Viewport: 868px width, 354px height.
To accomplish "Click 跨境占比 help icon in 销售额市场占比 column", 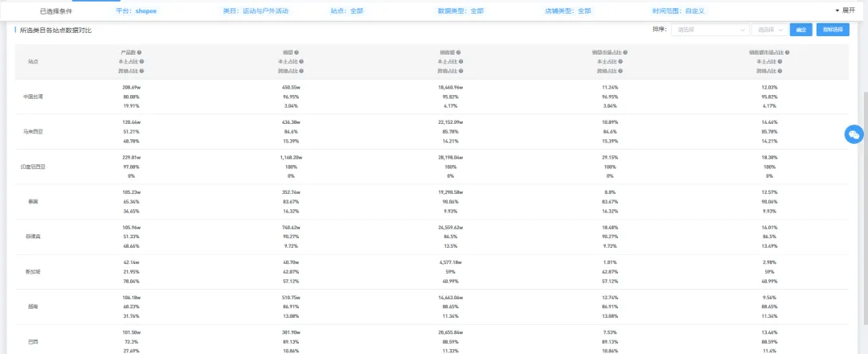I will tap(780, 71).
